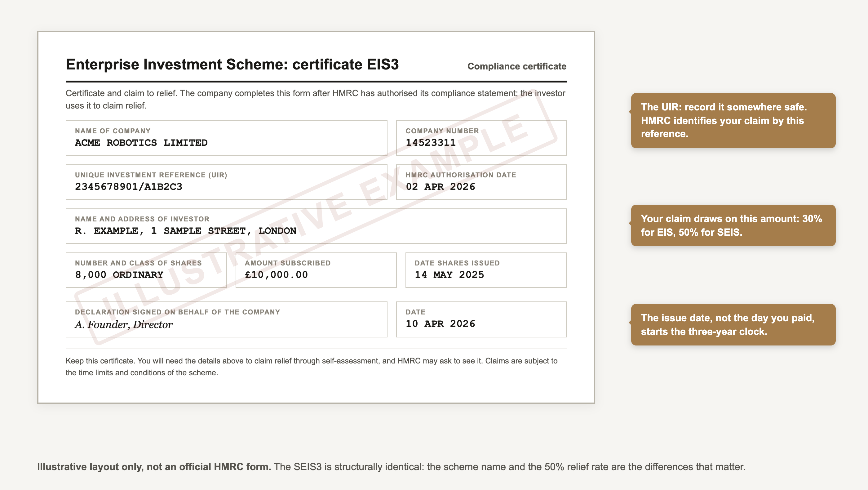
Task: Click the caption 'Illustrative layout only, not an official HMRC form.'
Action: (154, 467)
